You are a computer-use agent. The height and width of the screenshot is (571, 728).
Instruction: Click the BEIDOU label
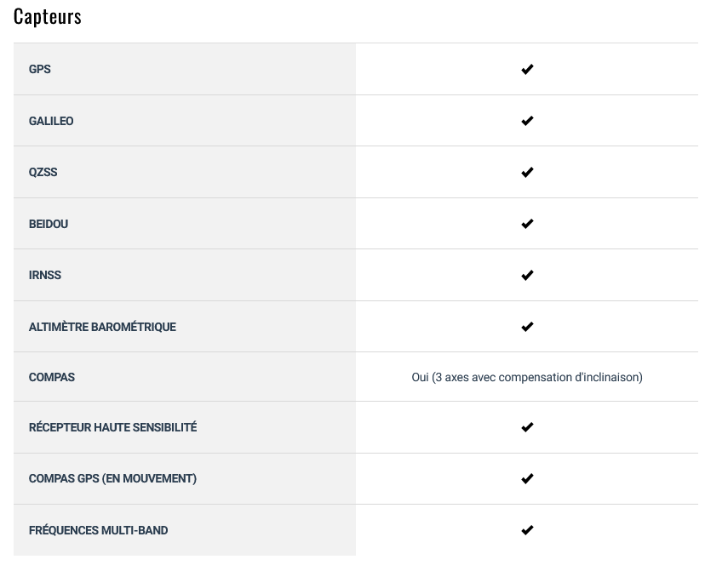49,224
